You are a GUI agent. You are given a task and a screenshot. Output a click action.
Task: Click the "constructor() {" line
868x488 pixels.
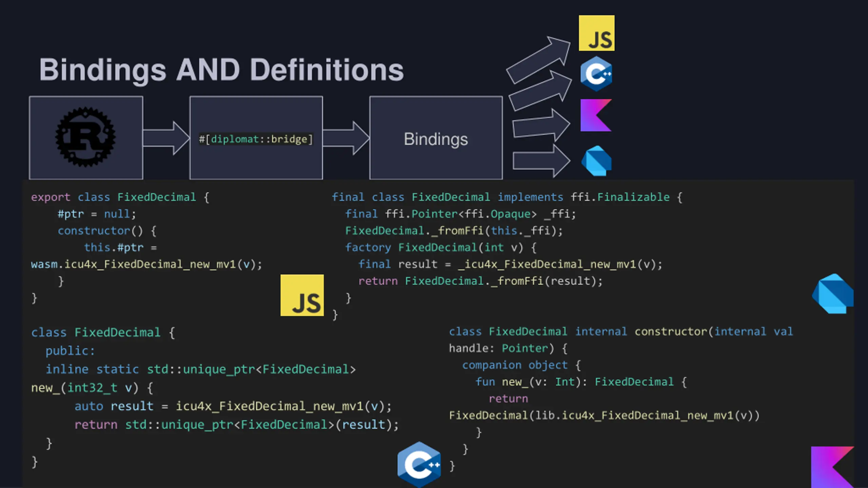click(x=107, y=231)
